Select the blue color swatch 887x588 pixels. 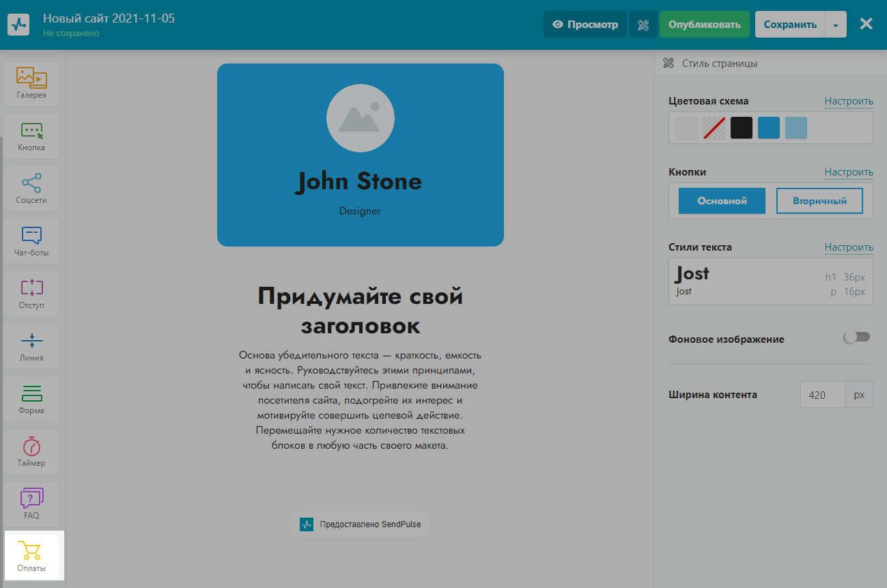[x=769, y=128]
